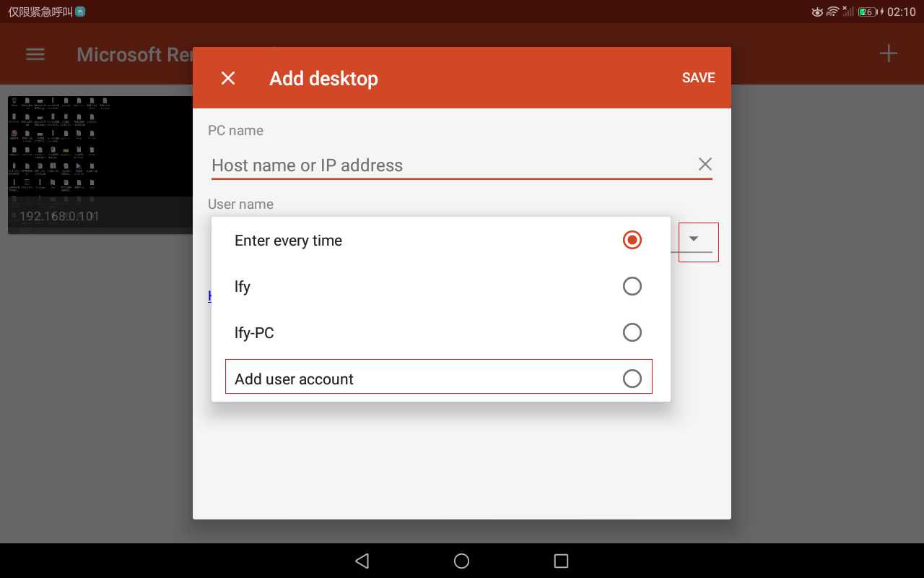Open the hamburger navigation menu
Image resolution: width=924 pixels, height=578 pixels.
35,54
